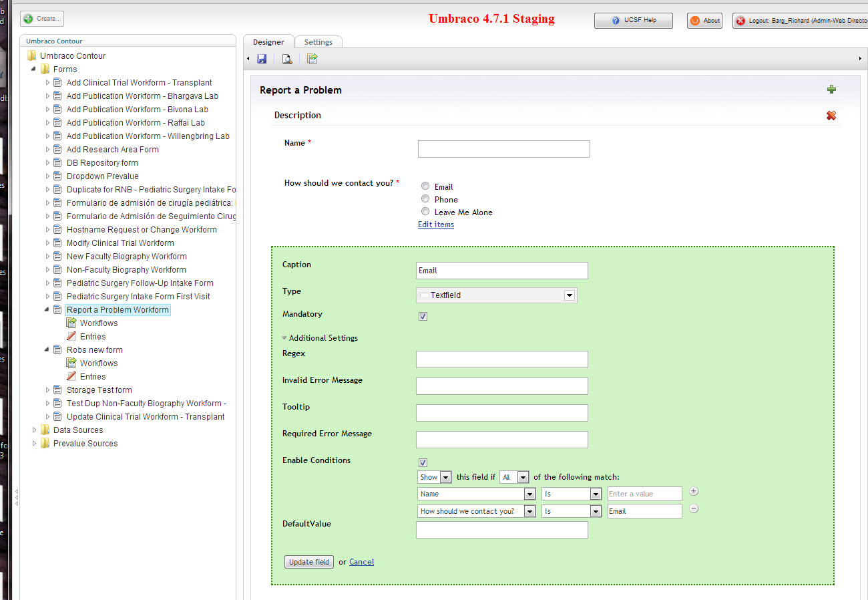Open Entries under Robs new form

pos(92,377)
